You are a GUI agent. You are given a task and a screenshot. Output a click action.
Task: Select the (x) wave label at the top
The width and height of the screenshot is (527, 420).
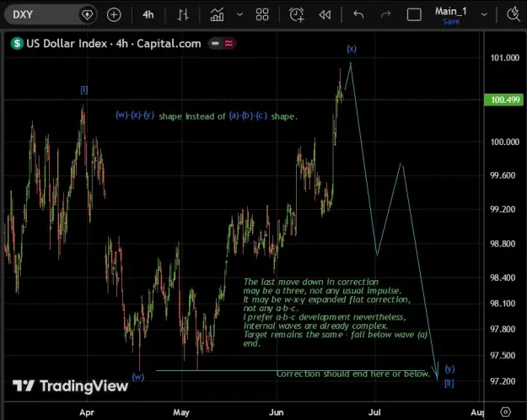(x=352, y=49)
